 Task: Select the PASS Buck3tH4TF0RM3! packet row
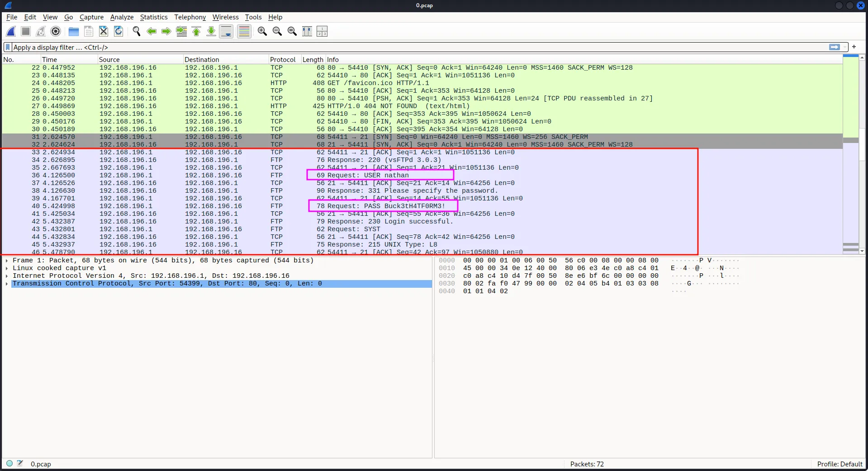[384, 206]
